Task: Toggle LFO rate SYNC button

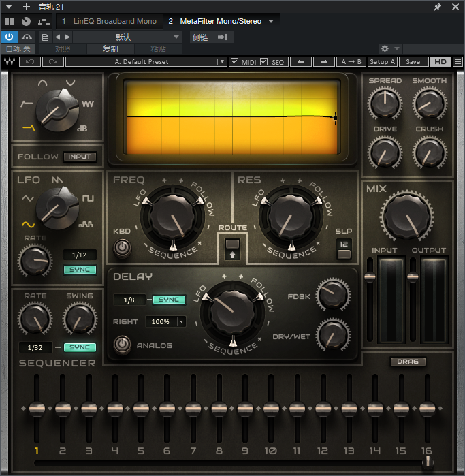Action: click(x=80, y=270)
